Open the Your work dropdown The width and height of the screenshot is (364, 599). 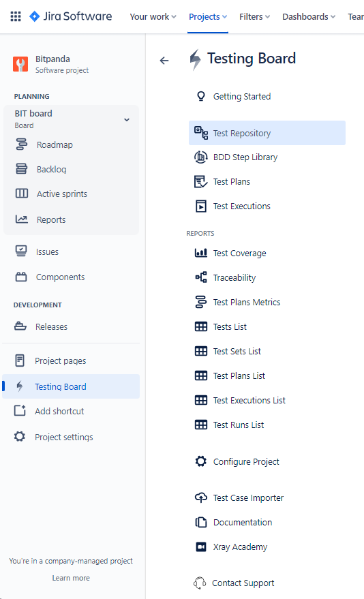[x=153, y=17]
